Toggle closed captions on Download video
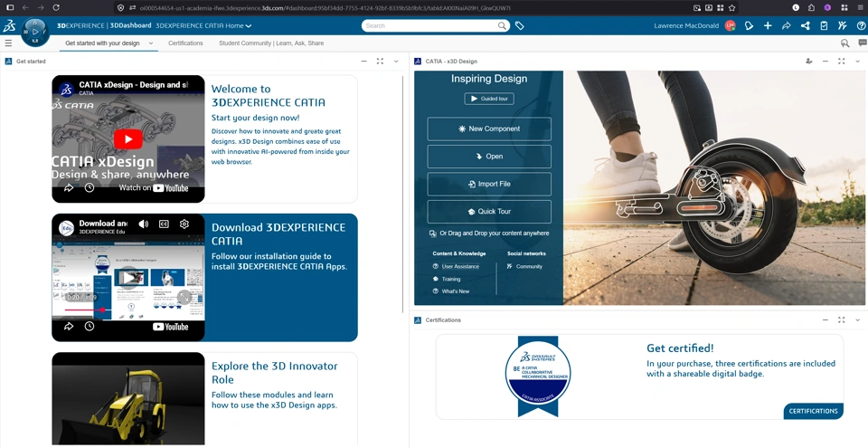 164,224
